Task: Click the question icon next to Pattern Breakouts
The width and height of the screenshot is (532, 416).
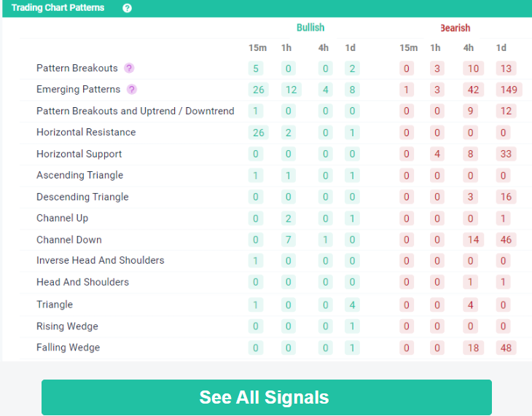Action: pyautogui.click(x=129, y=68)
